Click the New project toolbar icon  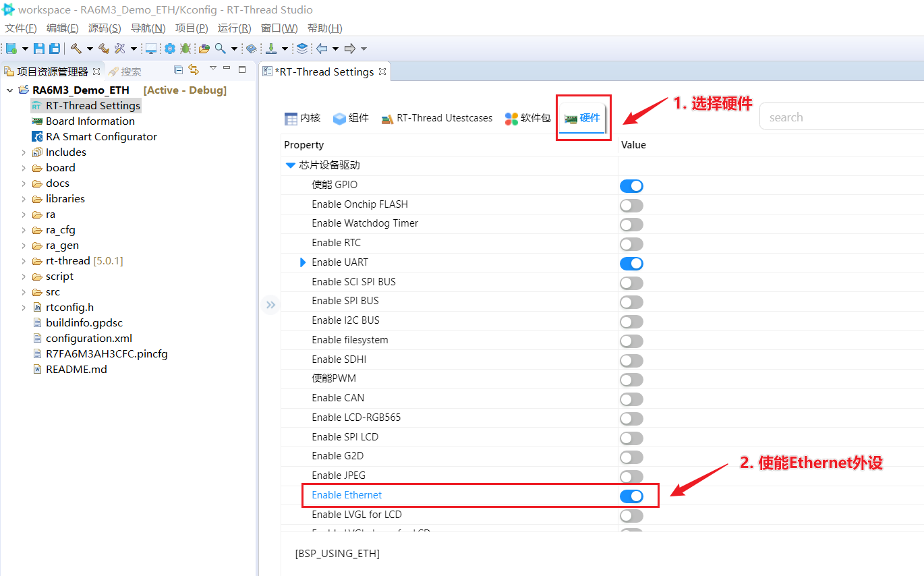(11, 49)
